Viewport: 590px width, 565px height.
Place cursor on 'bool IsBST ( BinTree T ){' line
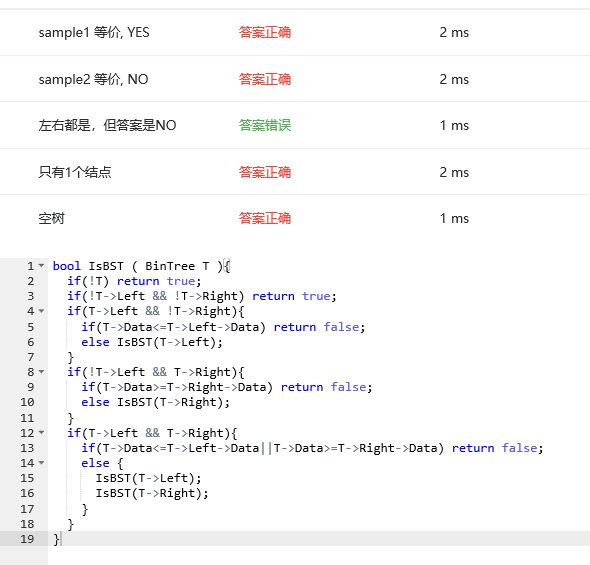141,266
